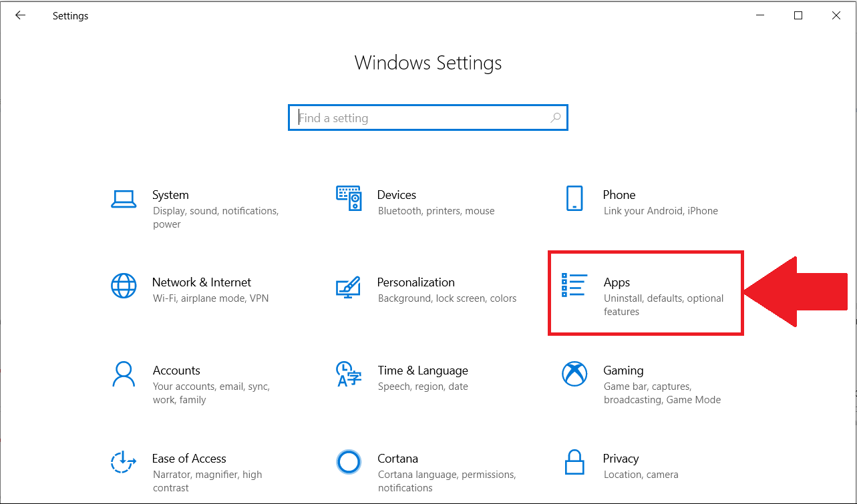Click the Personalization paintbrush icon

click(348, 287)
